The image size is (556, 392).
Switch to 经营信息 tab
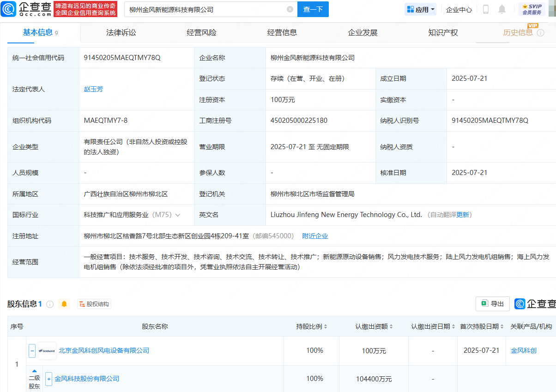(282, 32)
